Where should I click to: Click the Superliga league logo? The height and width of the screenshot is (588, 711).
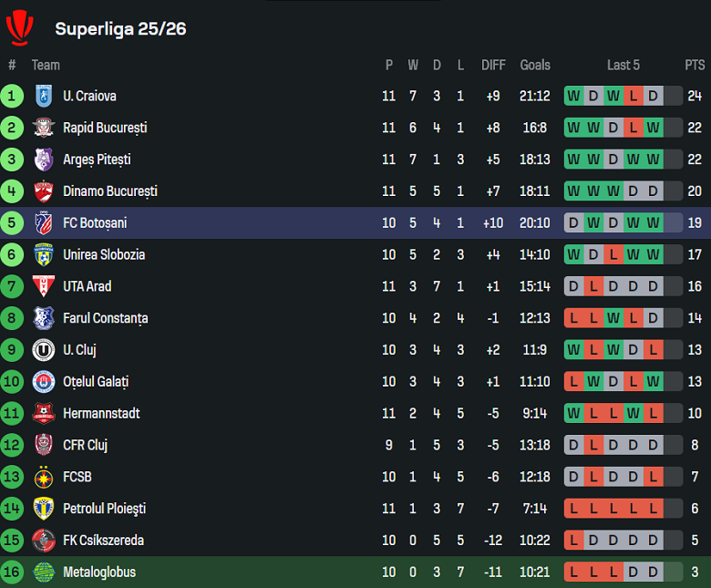tap(19, 27)
